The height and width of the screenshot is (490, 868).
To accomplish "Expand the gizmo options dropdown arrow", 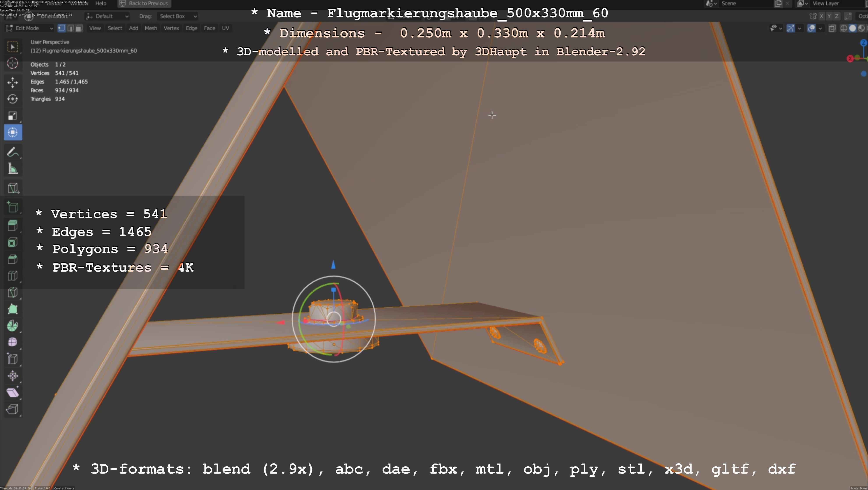I will (x=799, y=28).
